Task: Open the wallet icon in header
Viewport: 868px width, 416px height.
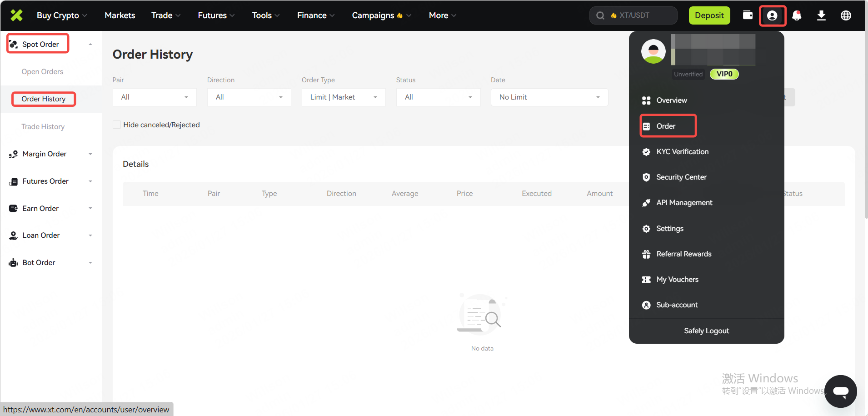Action: tap(748, 15)
